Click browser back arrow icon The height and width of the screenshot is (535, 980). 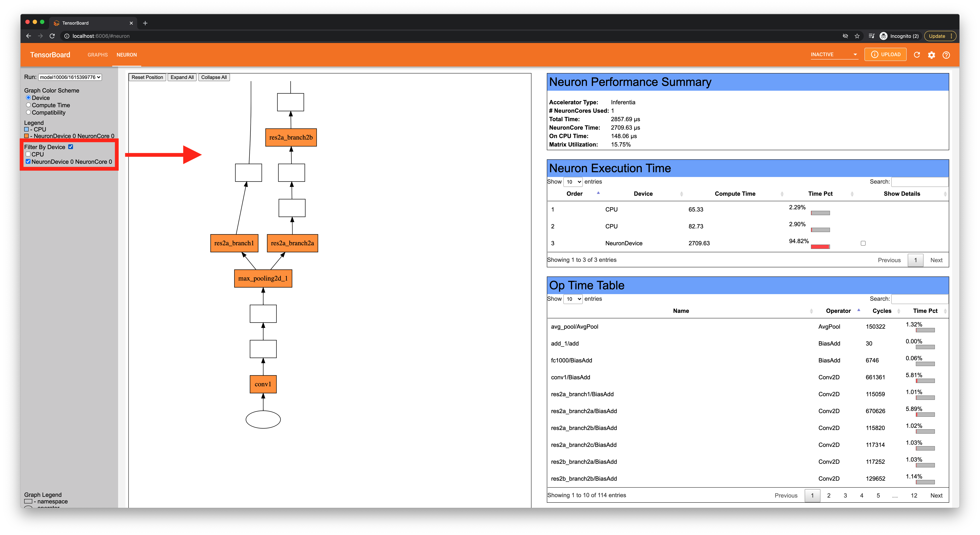point(29,36)
